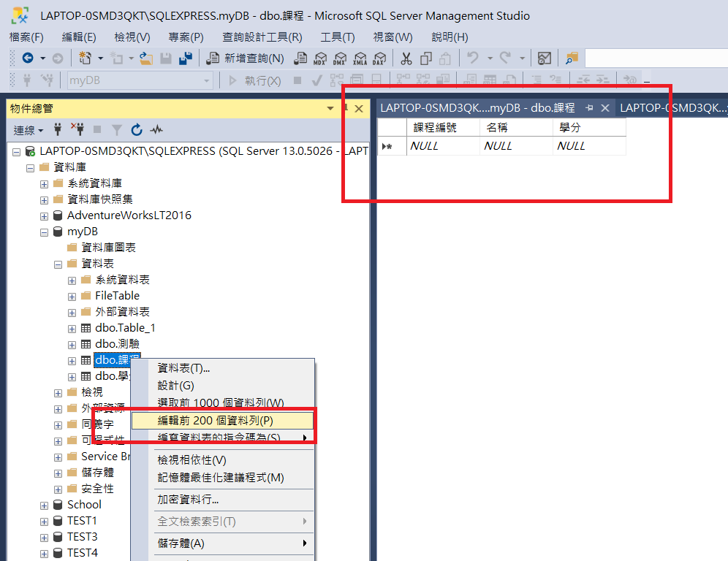Click the XMLA query icon
728x561 pixels.
[x=360, y=58]
